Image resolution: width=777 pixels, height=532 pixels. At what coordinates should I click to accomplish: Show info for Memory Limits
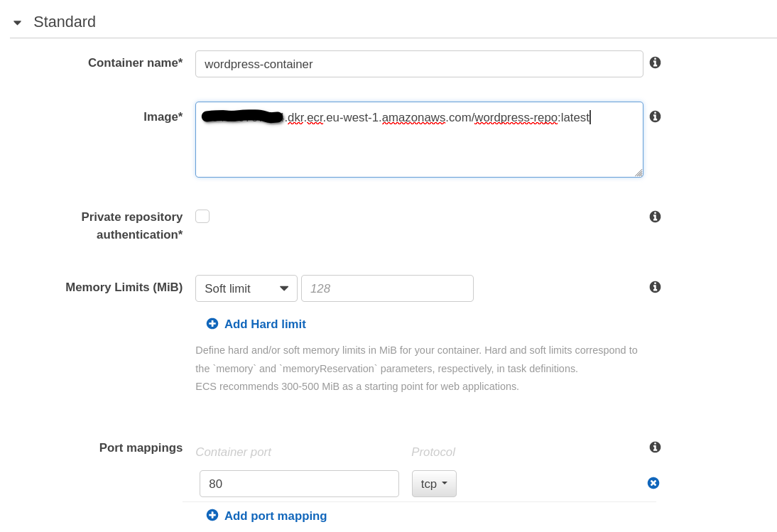tap(655, 287)
